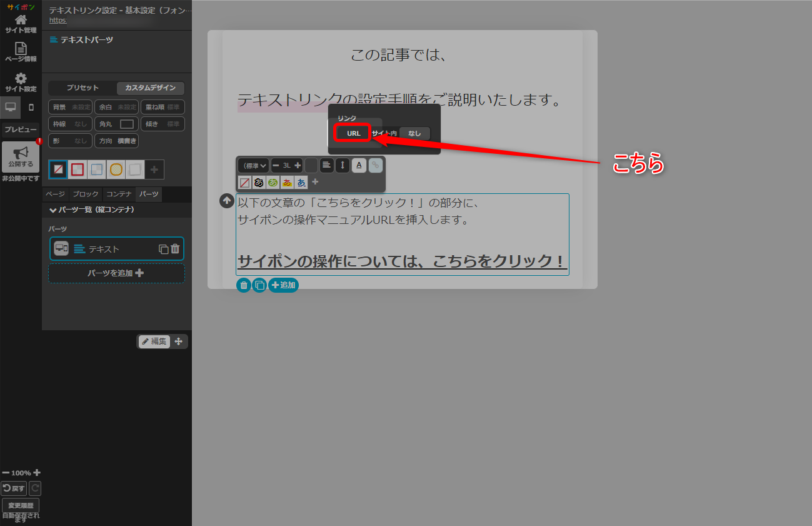Open the 重ね順 setting

[x=163, y=107]
